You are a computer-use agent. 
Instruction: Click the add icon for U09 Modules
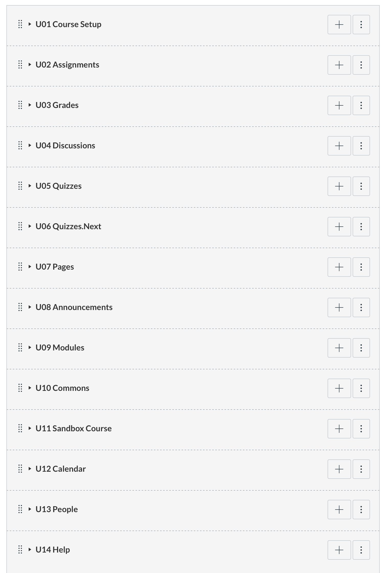point(339,348)
